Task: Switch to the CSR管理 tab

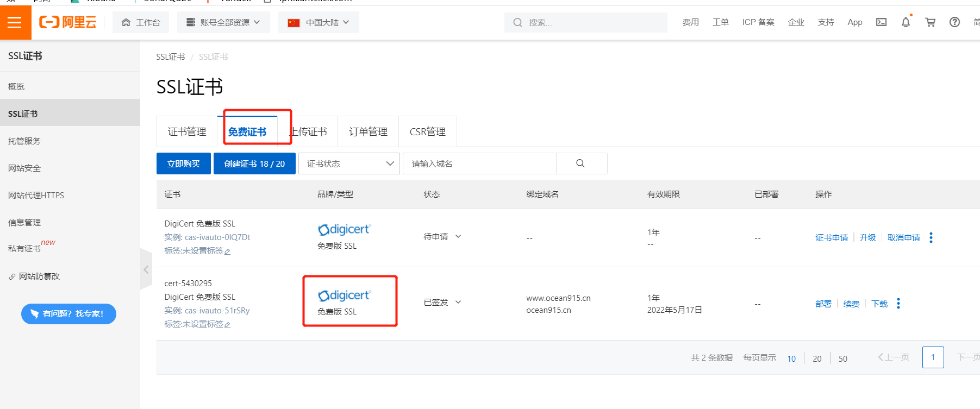Action: pyautogui.click(x=428, y=131)
